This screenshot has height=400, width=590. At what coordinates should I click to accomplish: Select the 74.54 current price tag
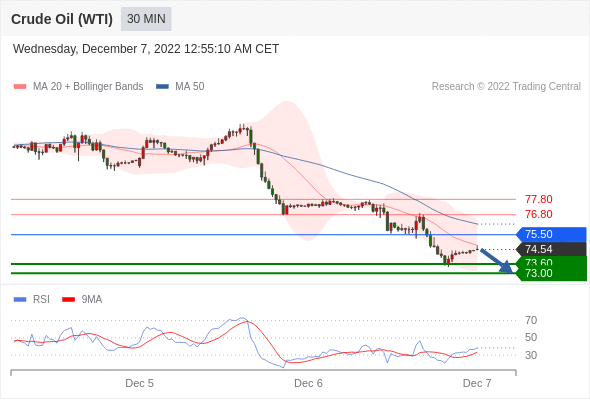(x=551, y=249)
